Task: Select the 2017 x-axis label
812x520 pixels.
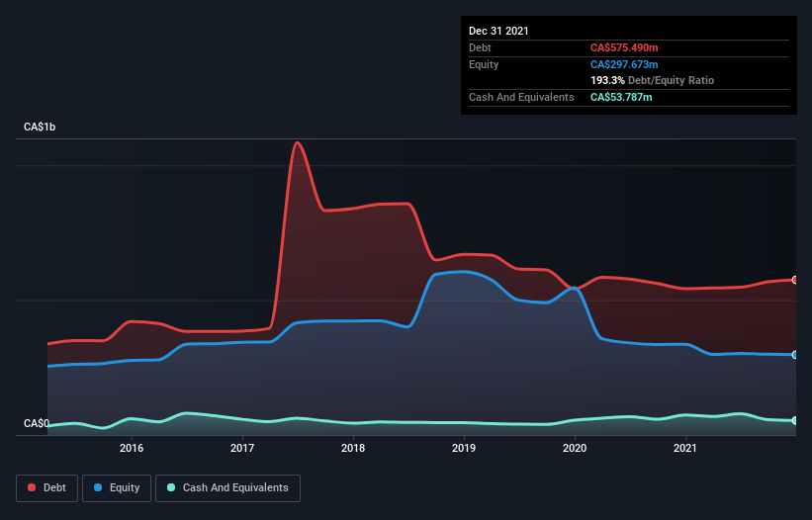Action: point(242,448)
